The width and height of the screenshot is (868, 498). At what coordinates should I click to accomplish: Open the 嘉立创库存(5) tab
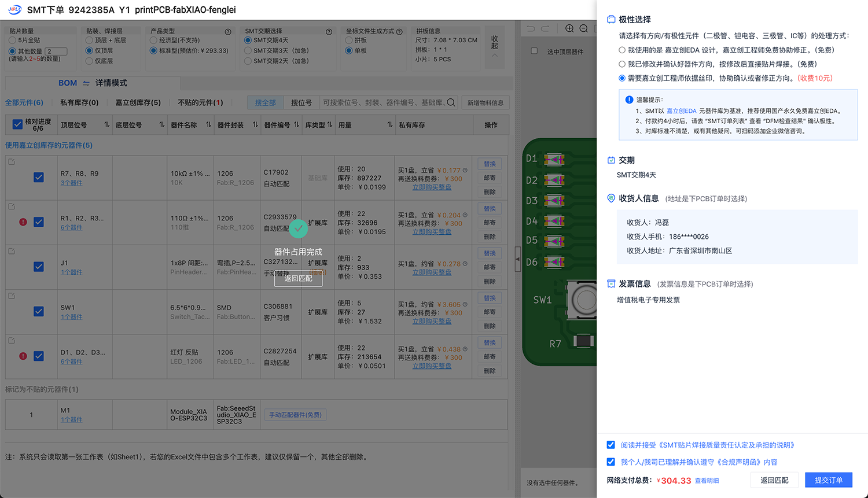pos(138,102)
